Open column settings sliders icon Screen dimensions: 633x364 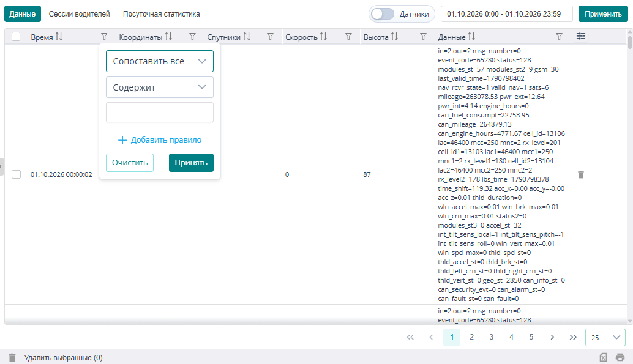581,36
